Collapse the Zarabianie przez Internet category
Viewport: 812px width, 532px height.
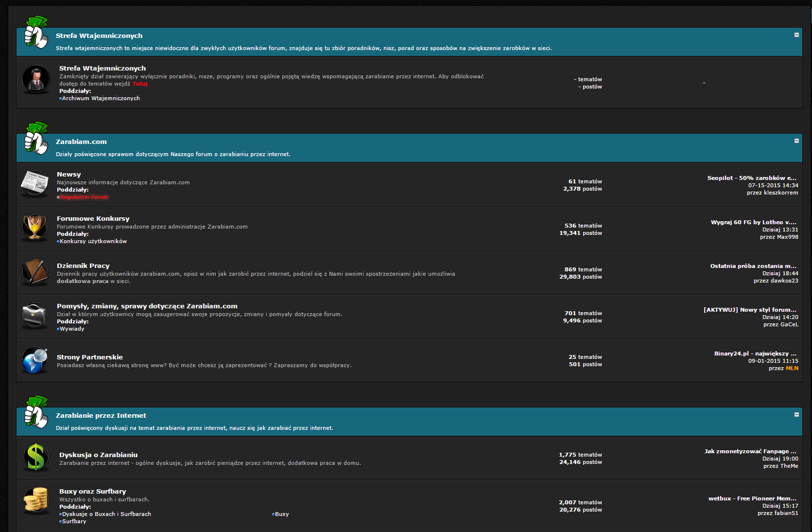796,415
